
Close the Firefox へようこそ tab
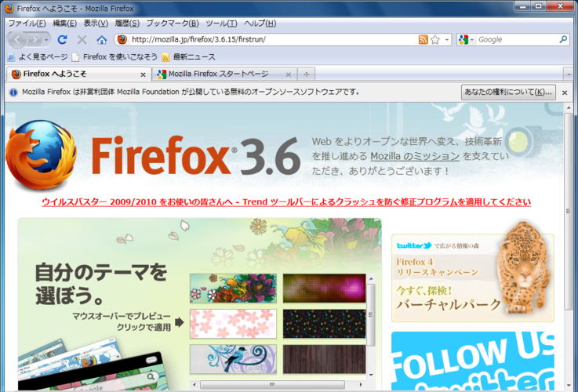(x=143, y=74)
